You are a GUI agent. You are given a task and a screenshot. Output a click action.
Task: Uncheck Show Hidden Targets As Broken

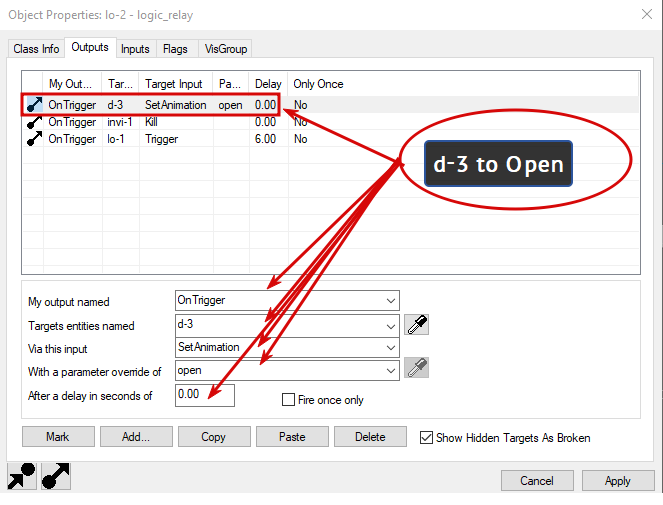(x=426, y=437)
